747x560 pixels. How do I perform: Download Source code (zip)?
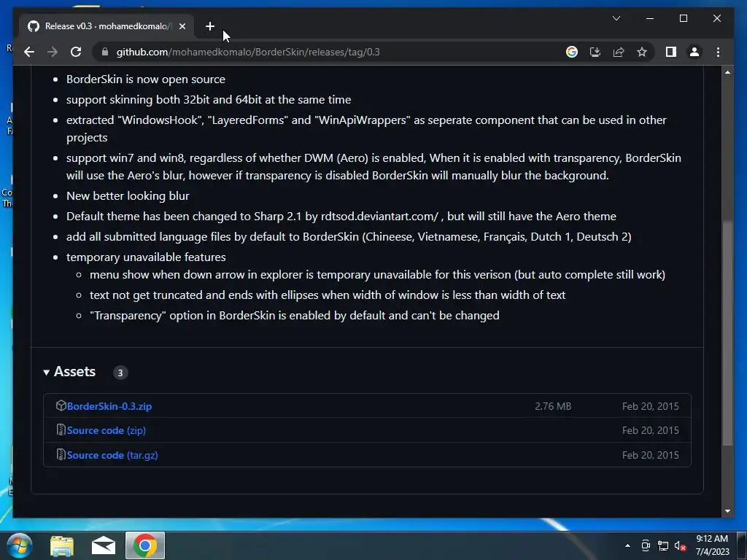(x=107, y=430)
